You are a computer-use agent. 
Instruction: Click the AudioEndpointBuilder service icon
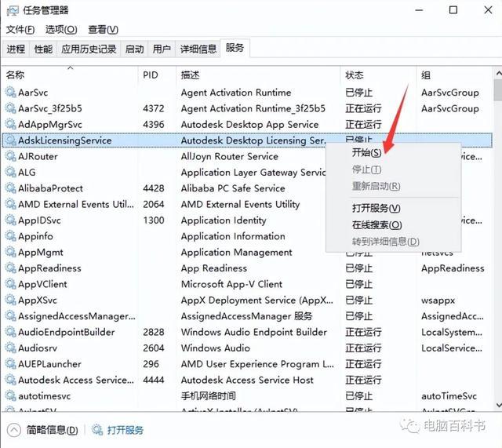point(10,332)
